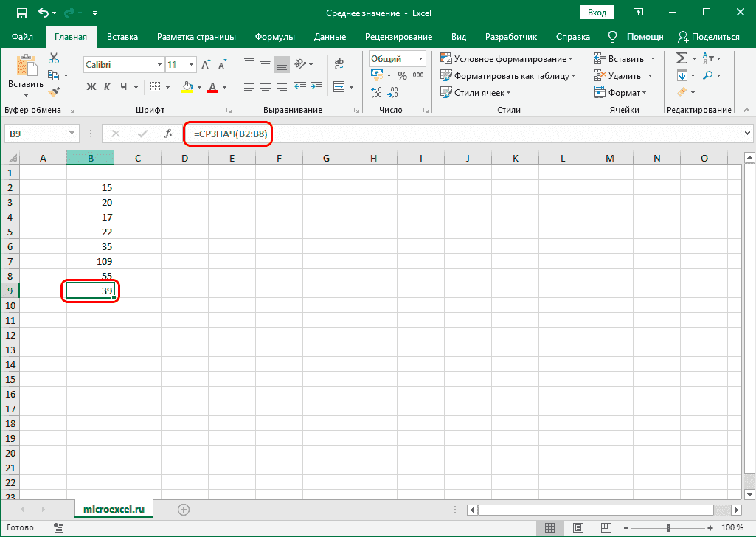Expand the font size dropdown
756x537 pixels.
coord(190,63)
